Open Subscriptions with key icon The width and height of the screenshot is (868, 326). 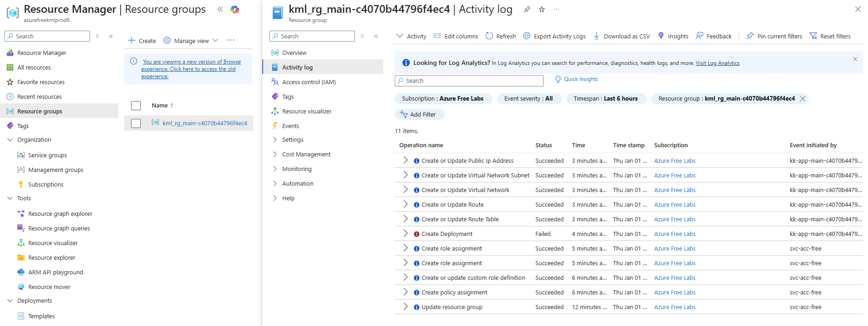coord(46,184)
